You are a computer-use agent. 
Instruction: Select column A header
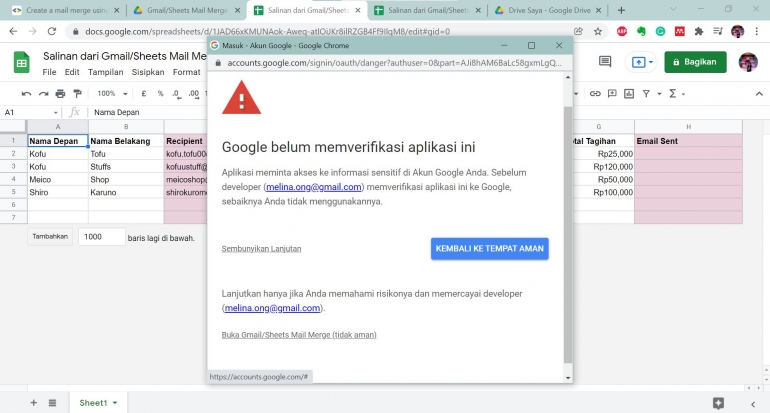(58, 127)
